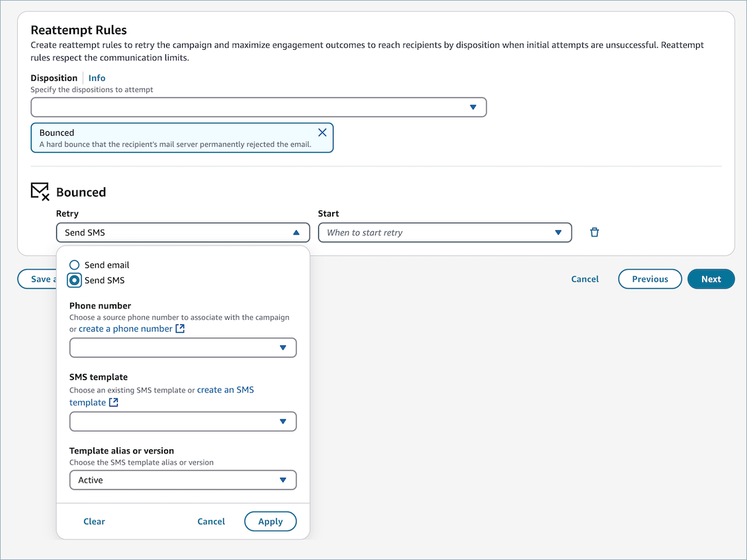Open the Info link beside Disposition
Viewport: 747px width, 560px height.
[x=97, y=77]
